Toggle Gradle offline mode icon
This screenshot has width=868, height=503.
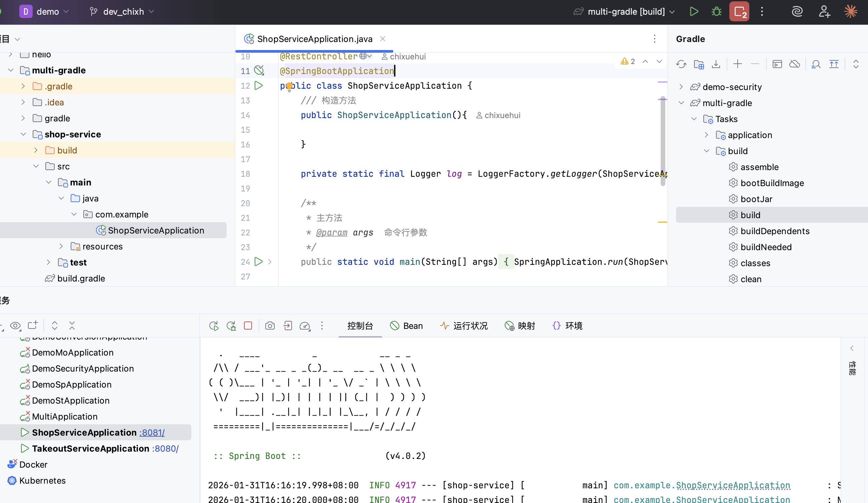795,64
